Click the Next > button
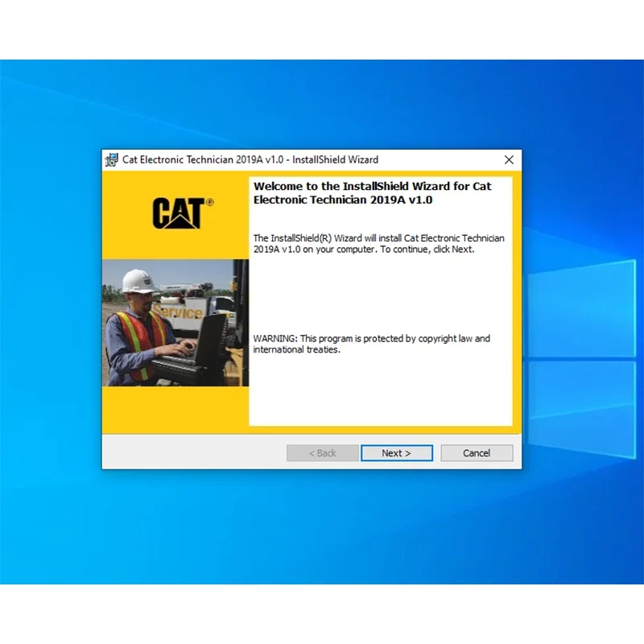Image resolution: width=644 pixels, height=644 pixels. (x=396, y=452)
